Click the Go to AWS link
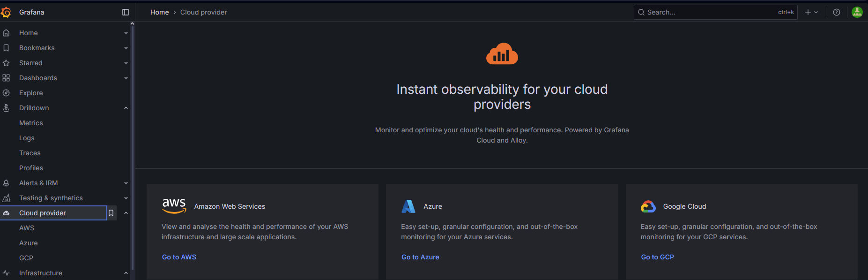The height and width of the screenshot is (280, 868). tap(179, 257)
